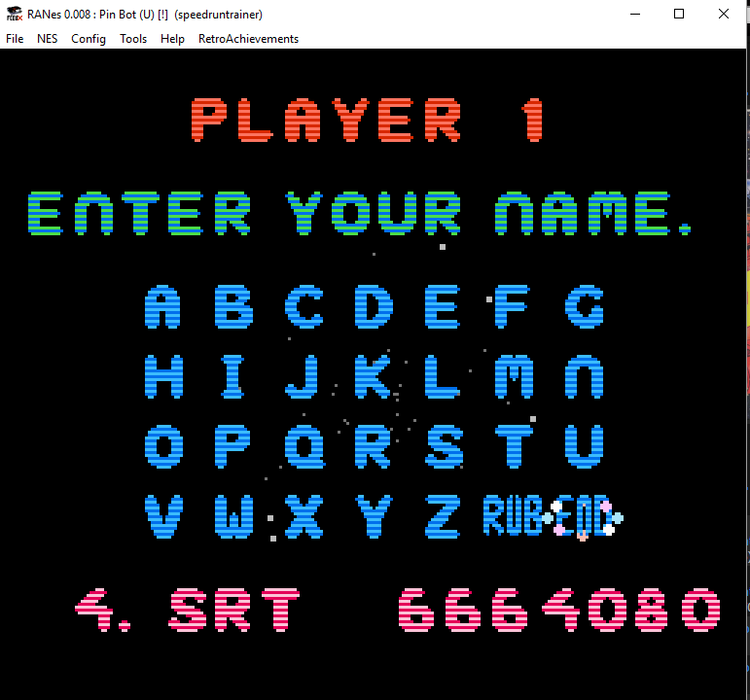The image size is (750, 700).
Task: Open the RetroAchievements menu
Action: pyautogui.click(x=248, y=39)
